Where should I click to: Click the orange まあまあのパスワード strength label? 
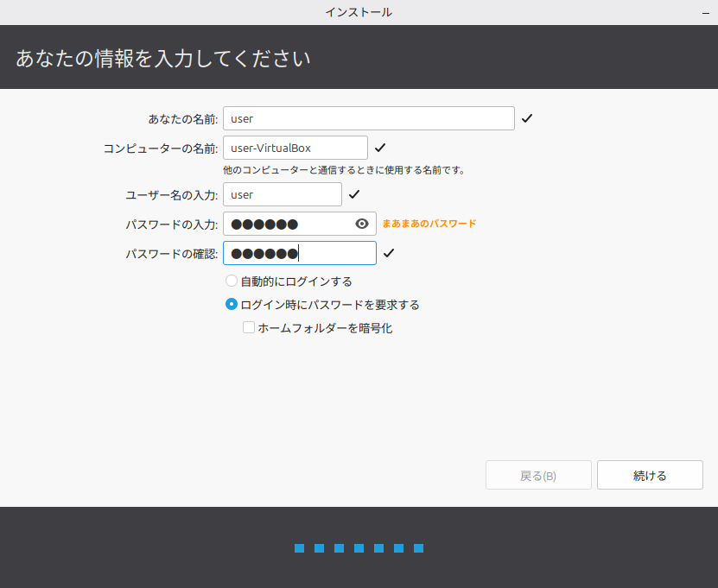[x=429, y=224]
